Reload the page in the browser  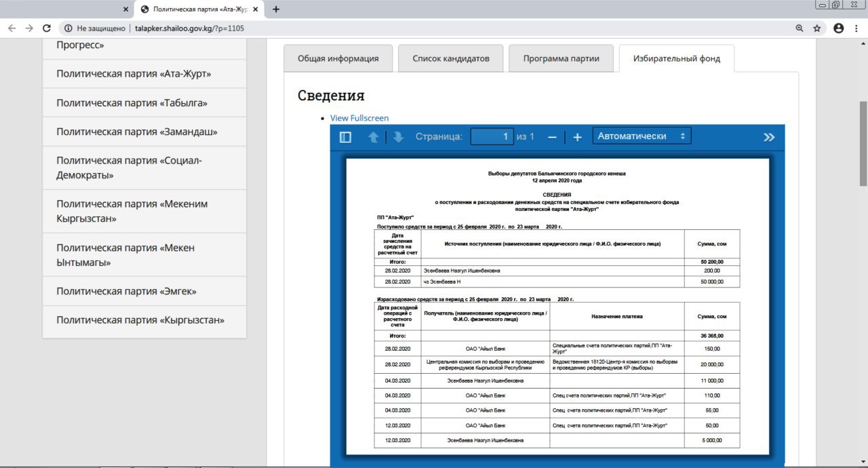47,28
